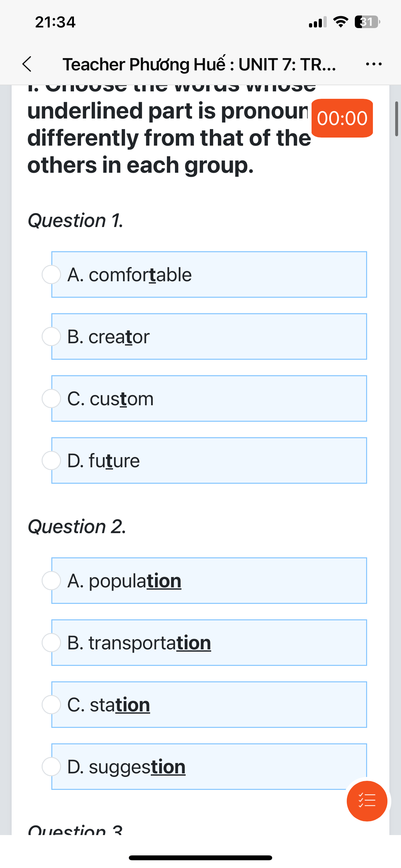Choose radio button for D. future
This screenshot has width=401, height=868.
click(x=51, y=460)
